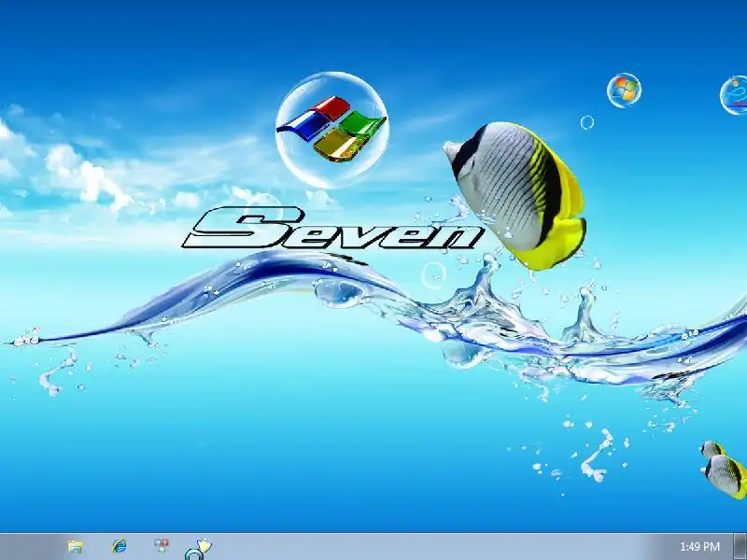Launch Internet Explorer from the taskbar

pos(120,546)
